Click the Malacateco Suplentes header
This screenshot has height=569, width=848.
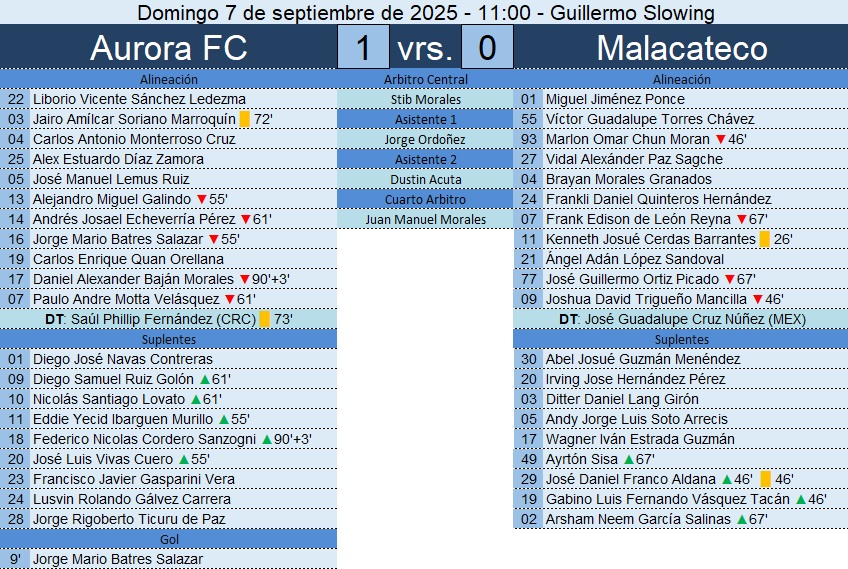tap(681, 339)
